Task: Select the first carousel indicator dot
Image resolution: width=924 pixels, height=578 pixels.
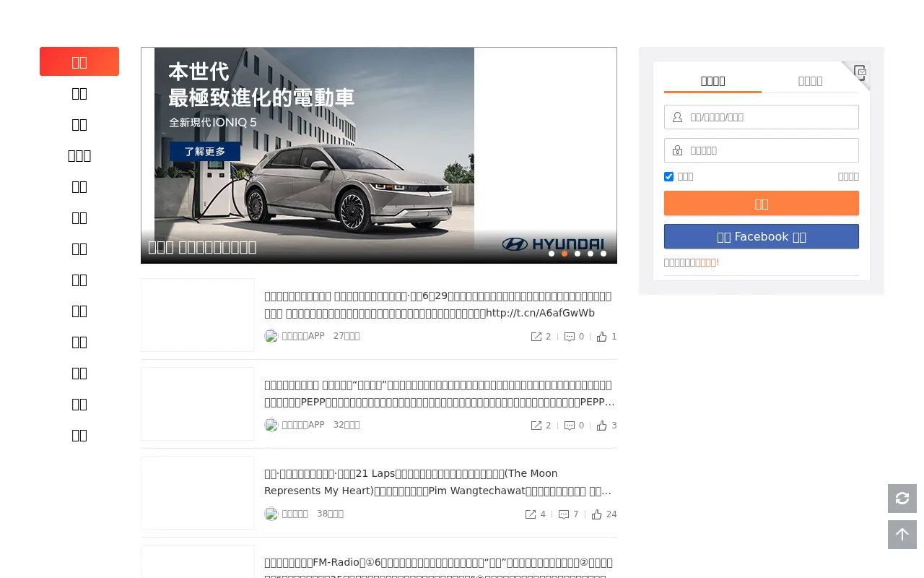Action: pos(552,254)
